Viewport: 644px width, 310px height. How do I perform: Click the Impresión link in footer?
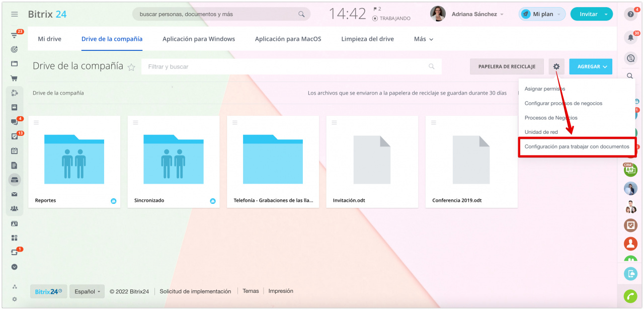pos(281,291)
